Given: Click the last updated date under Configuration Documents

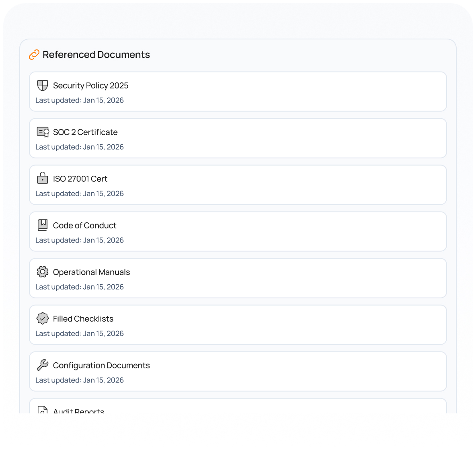Looking at the screenshot, I should tap(80, 380).
